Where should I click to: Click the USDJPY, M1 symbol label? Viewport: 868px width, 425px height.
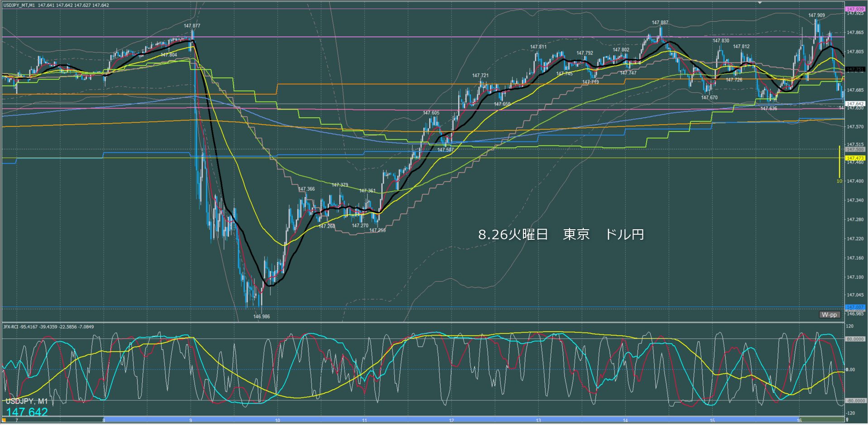(x=26, y=401)
